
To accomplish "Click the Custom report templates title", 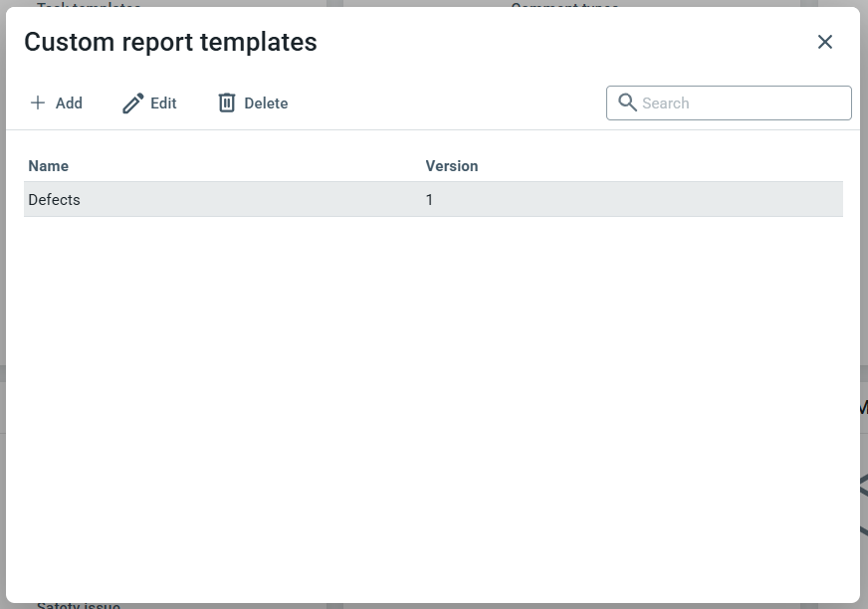I will (170, 42).
